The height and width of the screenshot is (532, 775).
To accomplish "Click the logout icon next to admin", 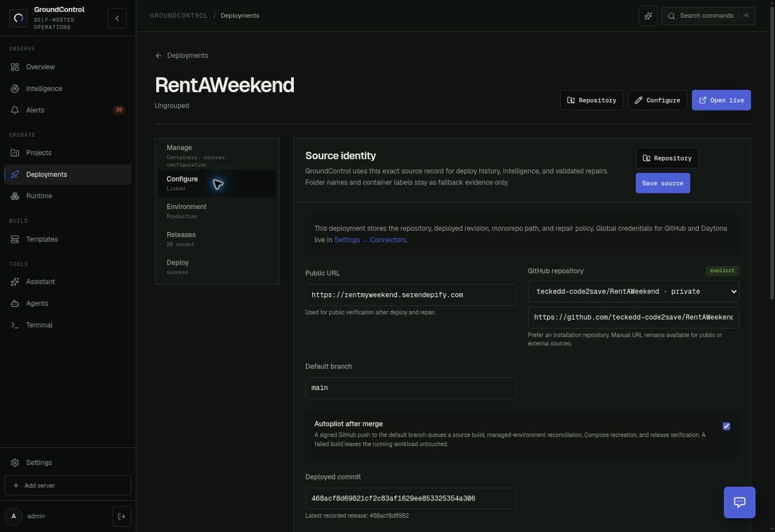I will [121, 517].
